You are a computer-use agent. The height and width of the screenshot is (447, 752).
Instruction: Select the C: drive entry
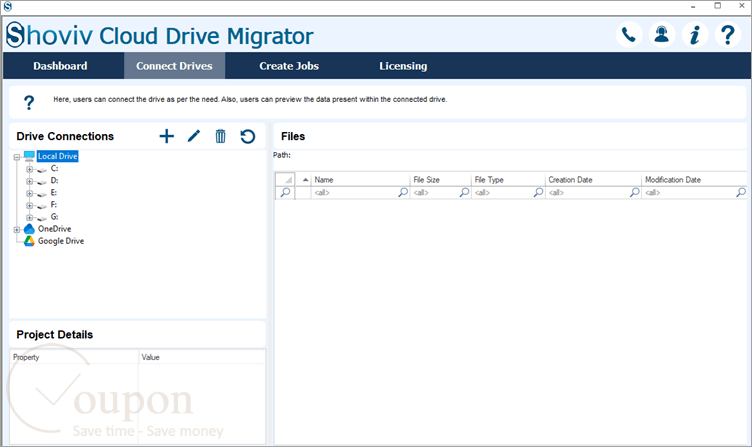(54, 168)
